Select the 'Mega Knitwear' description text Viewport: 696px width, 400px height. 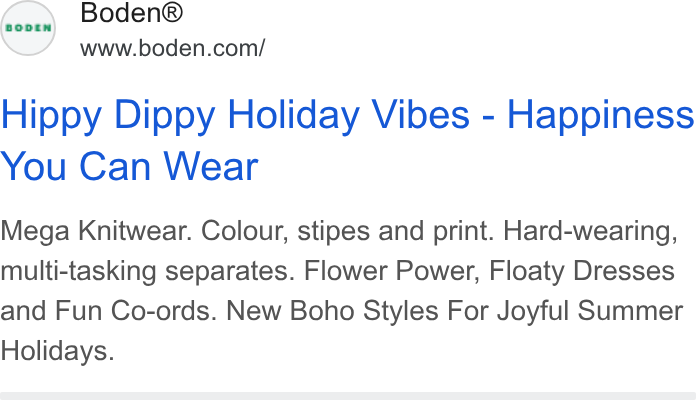click(x=96, y=231)
